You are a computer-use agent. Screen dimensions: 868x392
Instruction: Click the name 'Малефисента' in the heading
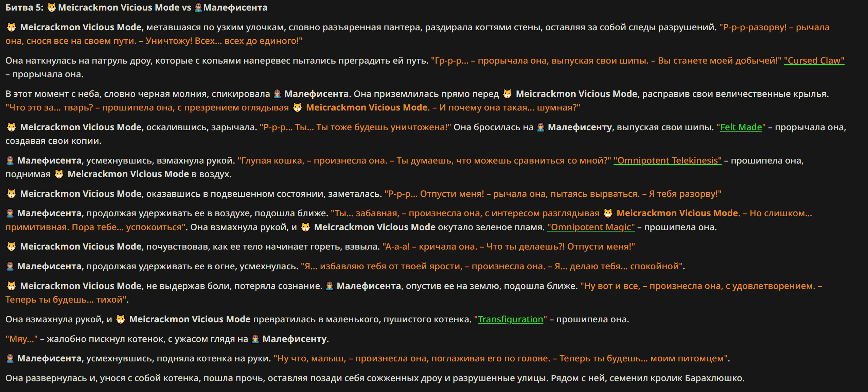(x=235, y=7)
